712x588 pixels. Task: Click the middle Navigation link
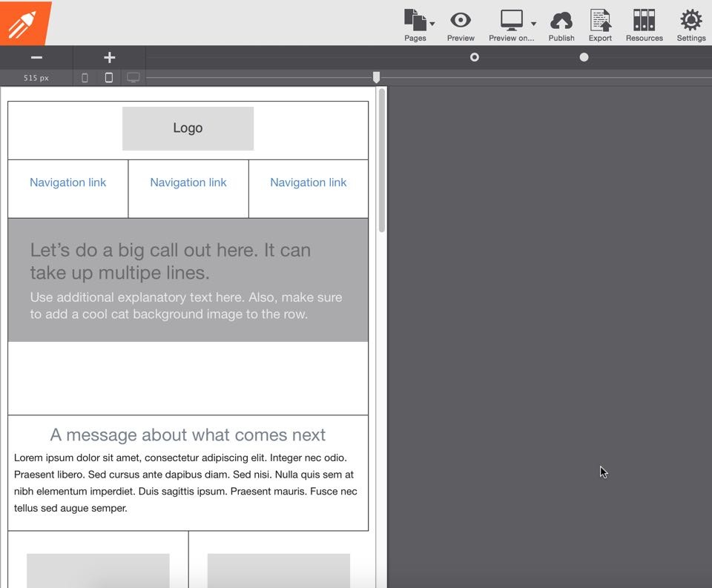[188, 182]
